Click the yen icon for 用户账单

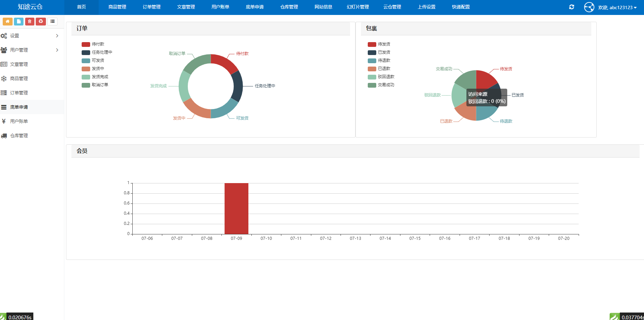4,121
